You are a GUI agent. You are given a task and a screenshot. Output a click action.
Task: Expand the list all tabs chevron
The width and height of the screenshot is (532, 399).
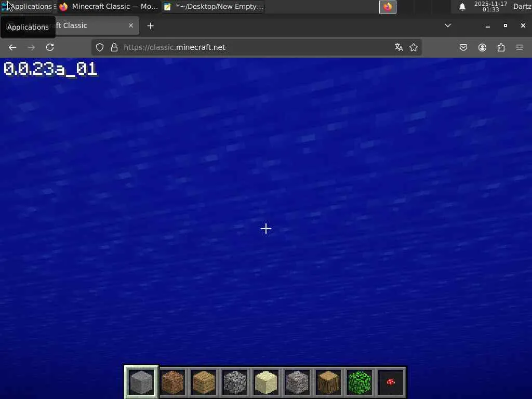448,25
